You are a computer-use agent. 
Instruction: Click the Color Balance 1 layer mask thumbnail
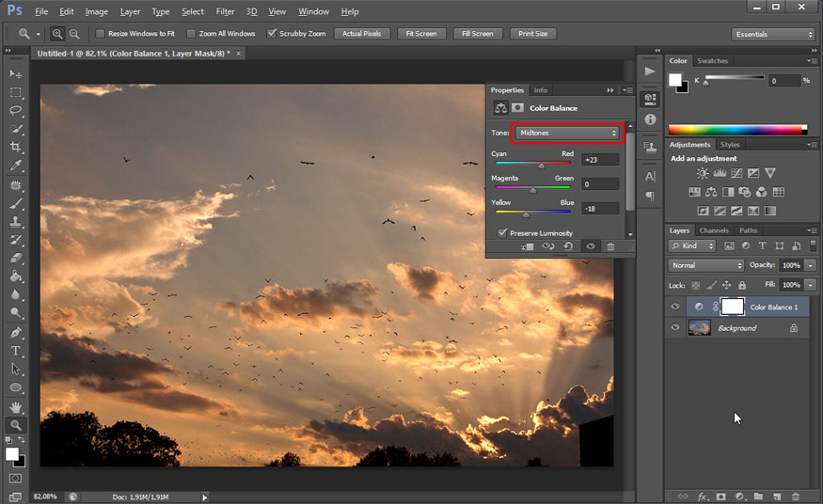tap(732, 307)
